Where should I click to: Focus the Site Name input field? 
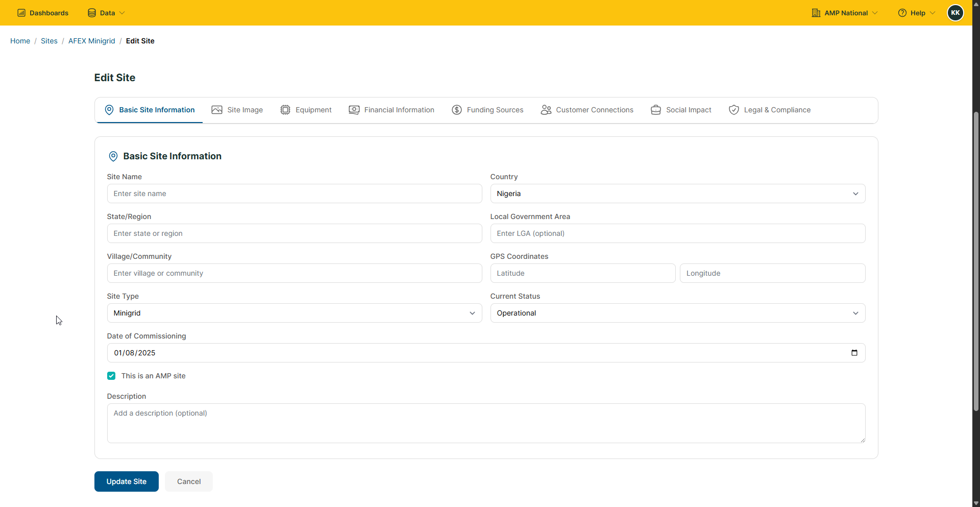click(x=295, y=194)
